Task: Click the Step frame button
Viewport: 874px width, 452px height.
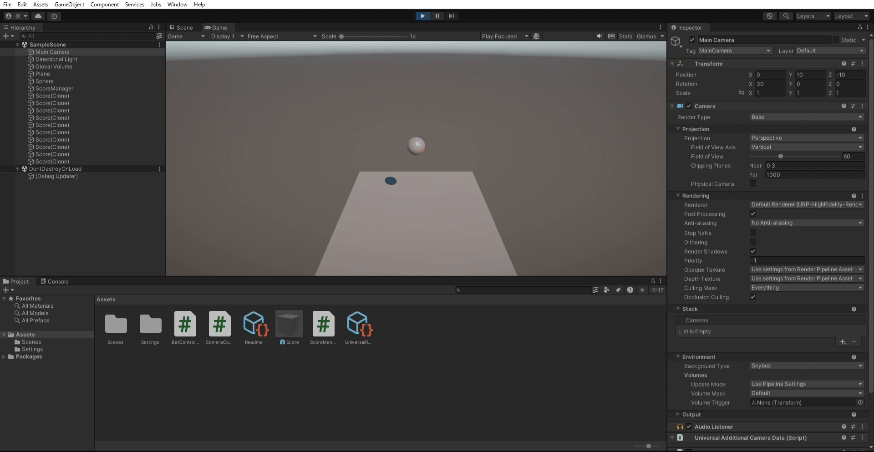Action: pyautogui.click(x=451, y=16)
